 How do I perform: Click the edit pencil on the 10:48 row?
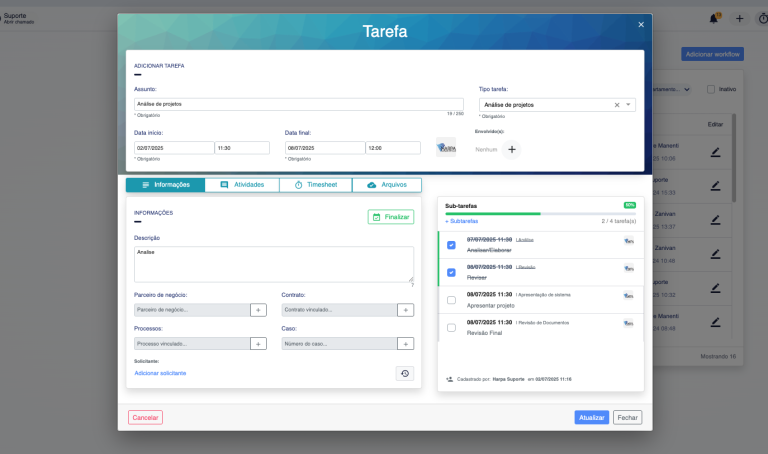(x=716, y=254)
